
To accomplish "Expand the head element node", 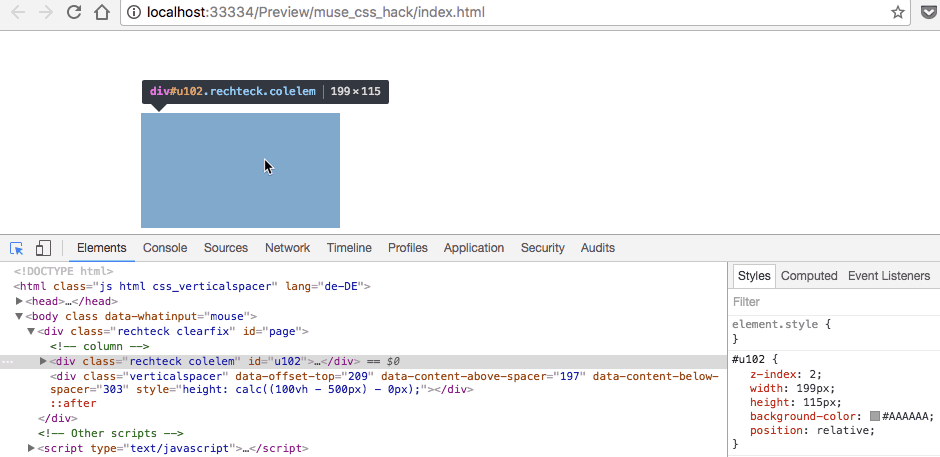I will tap(20, 301).
